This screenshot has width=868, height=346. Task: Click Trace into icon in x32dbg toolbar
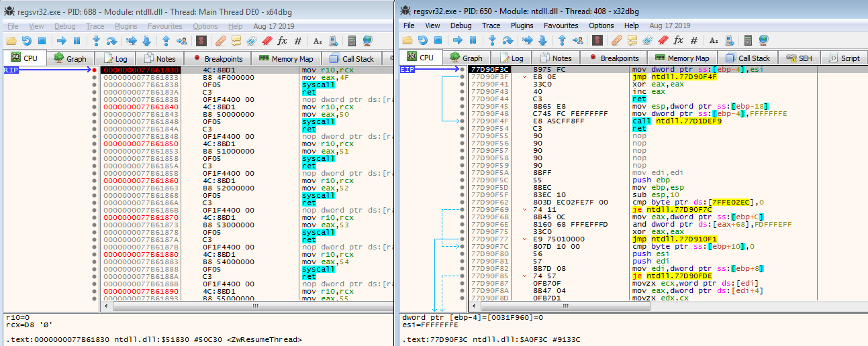click(x=527, y=40)
